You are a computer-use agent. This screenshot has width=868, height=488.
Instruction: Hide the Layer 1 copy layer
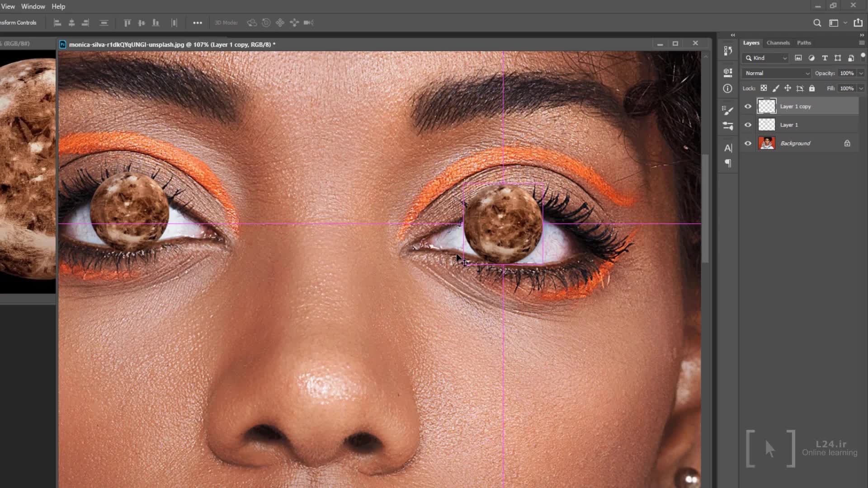[748, 107]
